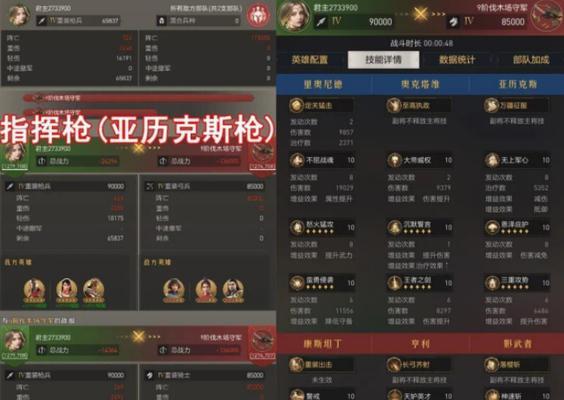564x400 pixels.
Task: Click the red enemy troops emblem icon
Action: pos(258,15)
